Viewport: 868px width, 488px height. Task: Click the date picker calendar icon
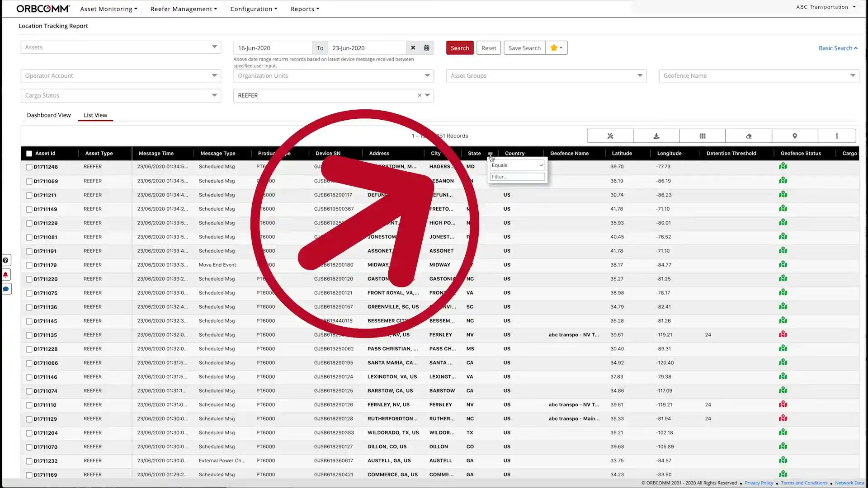tap(427, 47)
